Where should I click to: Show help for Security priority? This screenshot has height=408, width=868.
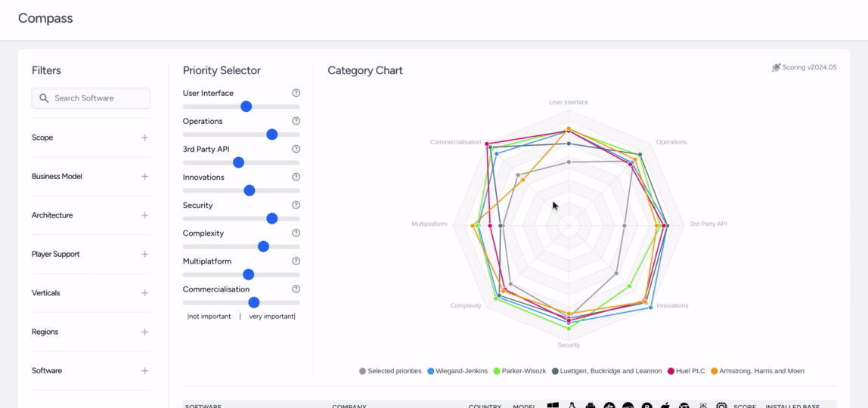[x=296, y=205]
